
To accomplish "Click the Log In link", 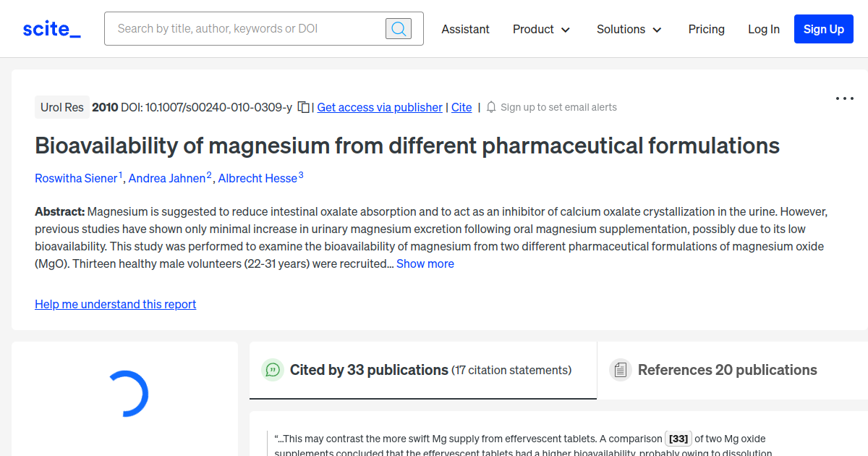I will click(x=763, y=29).
